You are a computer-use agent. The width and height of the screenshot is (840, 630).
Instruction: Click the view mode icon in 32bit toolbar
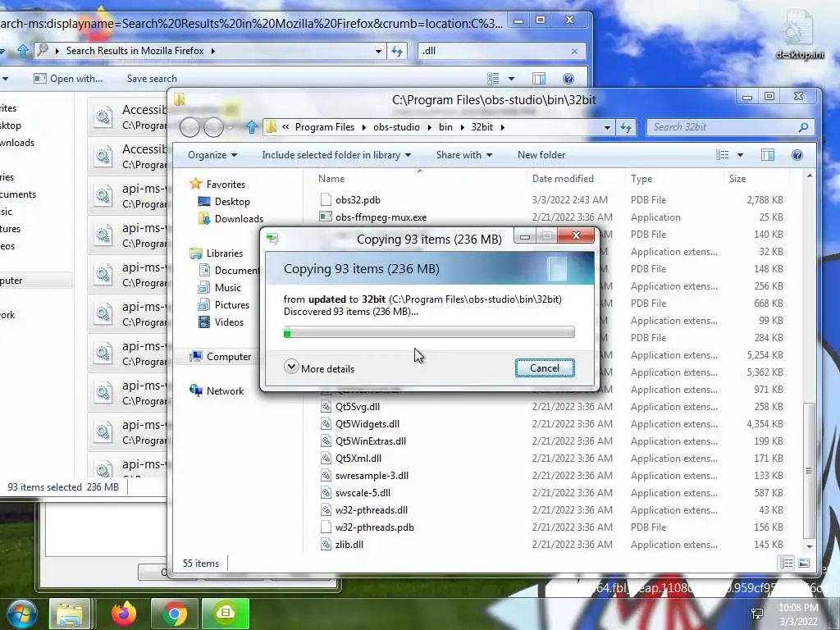pos(722,155)
